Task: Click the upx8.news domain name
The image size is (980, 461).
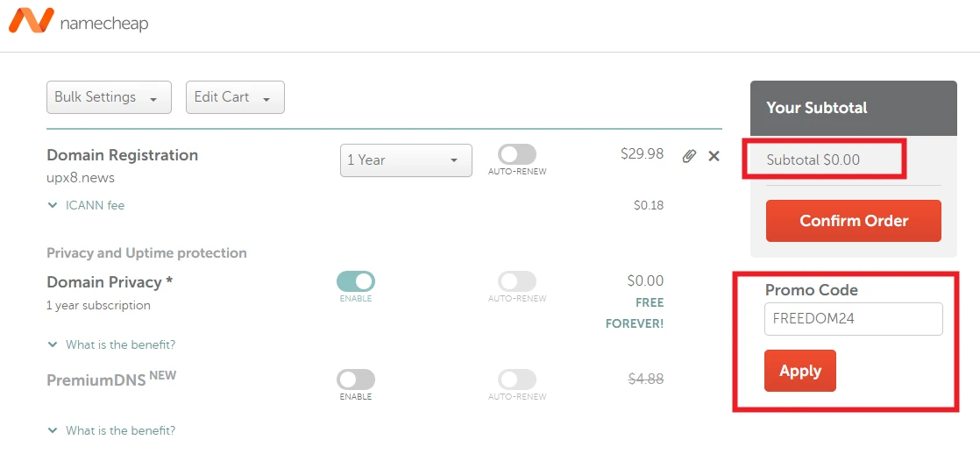Action: coord(81,178)
